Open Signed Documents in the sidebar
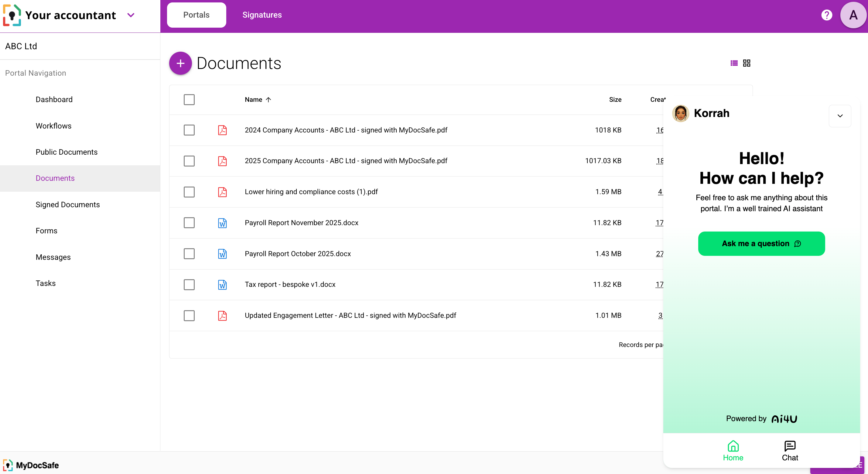The width and height of the screenshot is (868, 474). pyautogui.click(x=67, y=204)
